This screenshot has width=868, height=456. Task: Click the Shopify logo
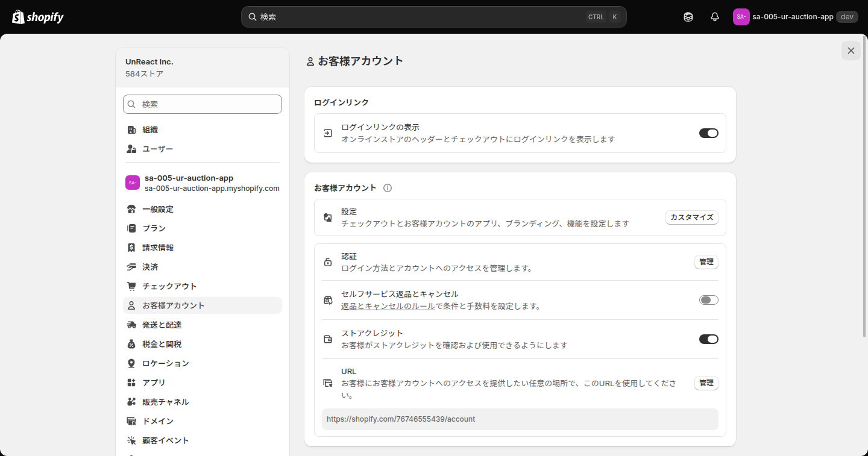pyautogui.click(x=37, y=17)
